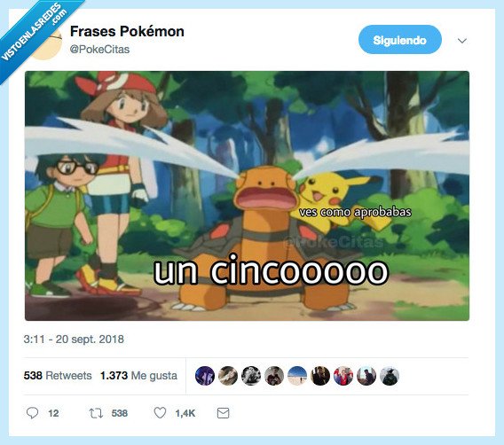Click the first purple liker avatar
504x445 pixels.
205,376
